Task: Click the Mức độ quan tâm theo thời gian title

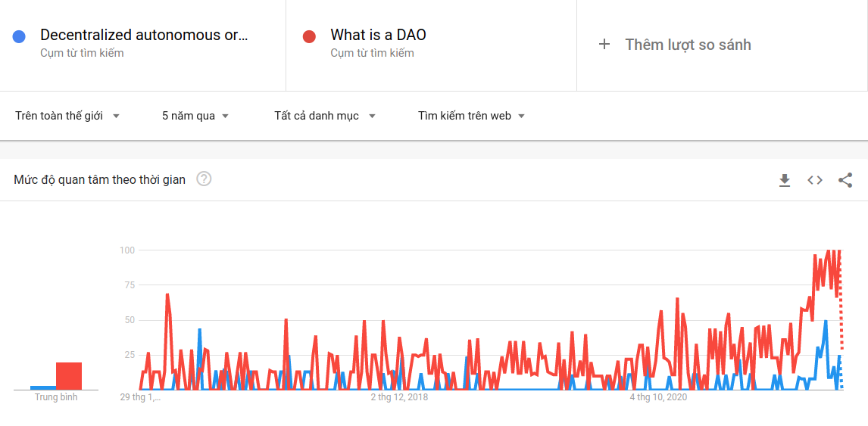Action: point(99,179)
